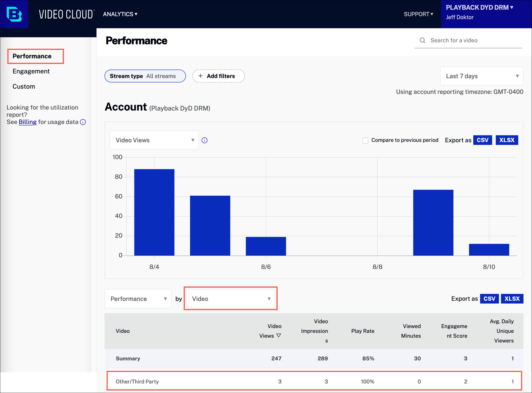Export table data as XLSX
Screen dimensions: 532x393
point(512,299)
